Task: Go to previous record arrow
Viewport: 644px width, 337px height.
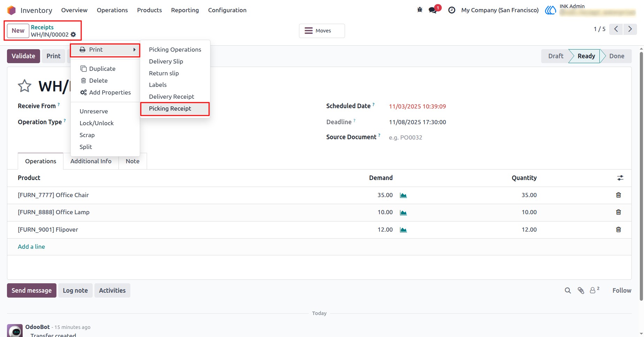Action: click(x=616, y=29)
